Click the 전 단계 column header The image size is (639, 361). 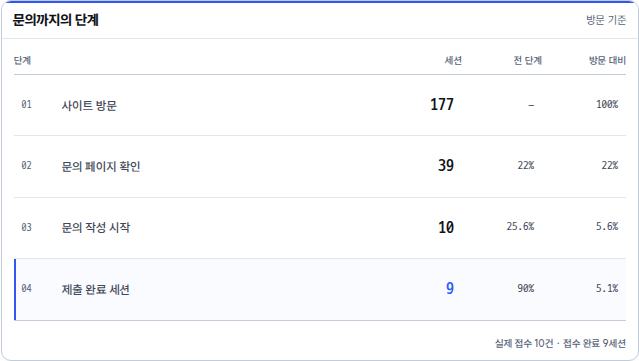527,60
